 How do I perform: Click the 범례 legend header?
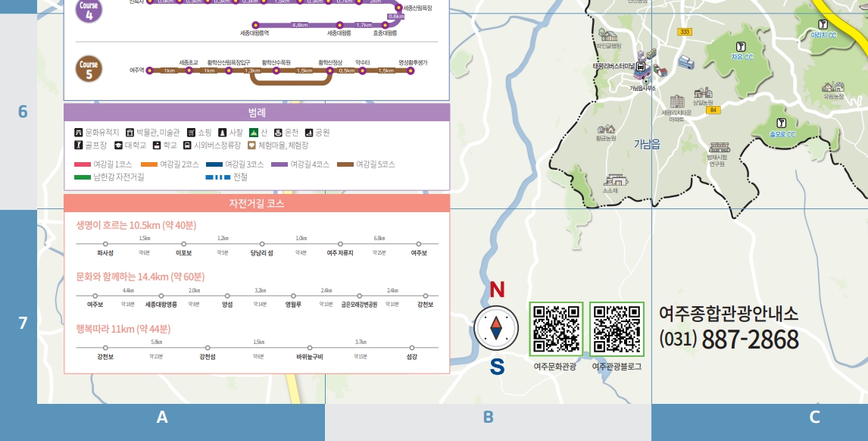pyautogui.click(x=257, y=112)
